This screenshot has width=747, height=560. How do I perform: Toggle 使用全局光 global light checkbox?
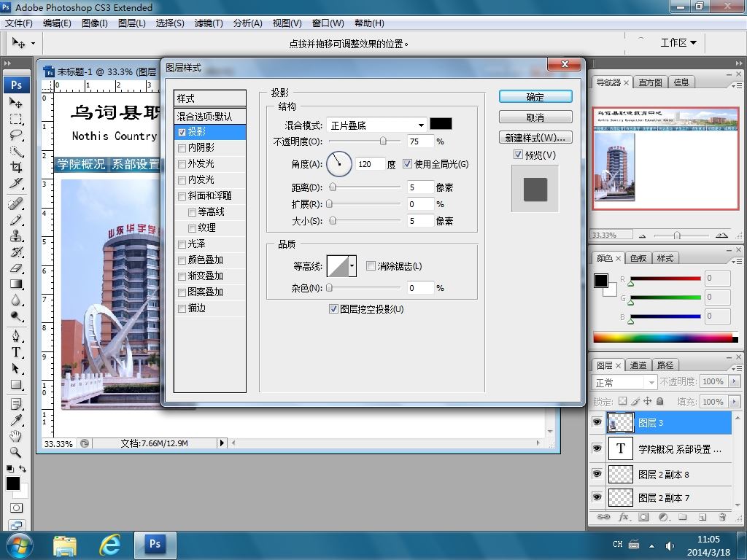(407, 164)
